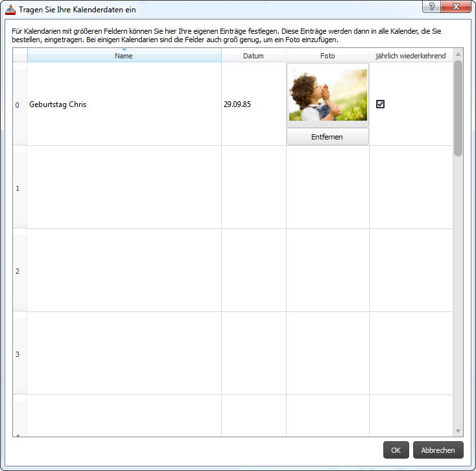Confirm entries with OK button

396,450
